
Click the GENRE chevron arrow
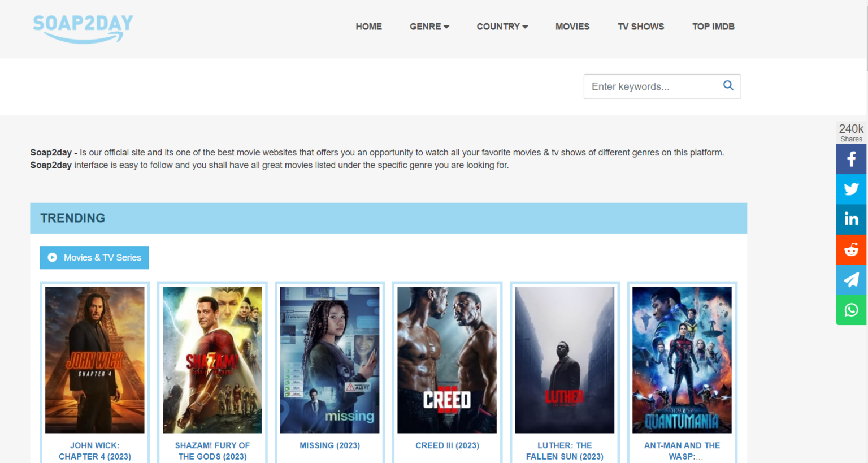click(x=446, y=27)
